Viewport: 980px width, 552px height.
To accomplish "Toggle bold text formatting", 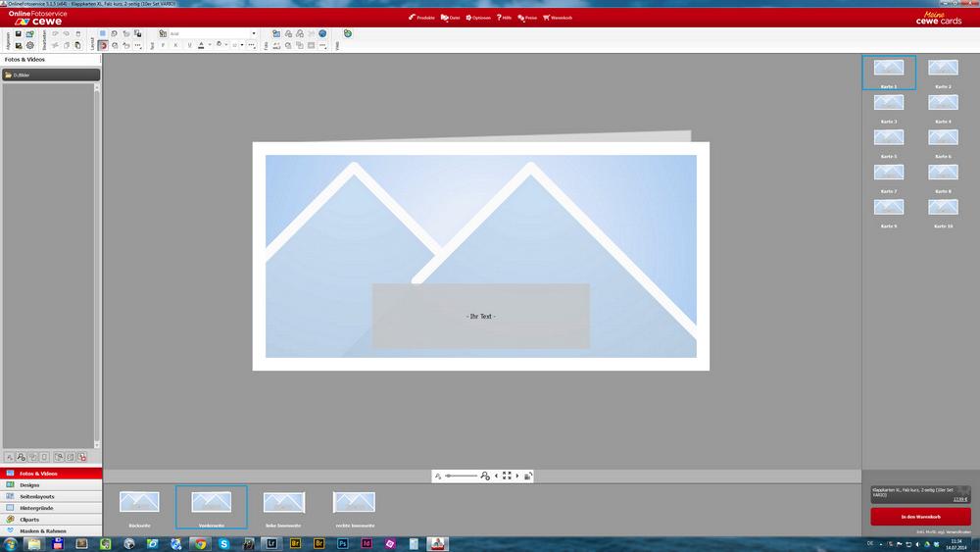I will pos(163,45).
